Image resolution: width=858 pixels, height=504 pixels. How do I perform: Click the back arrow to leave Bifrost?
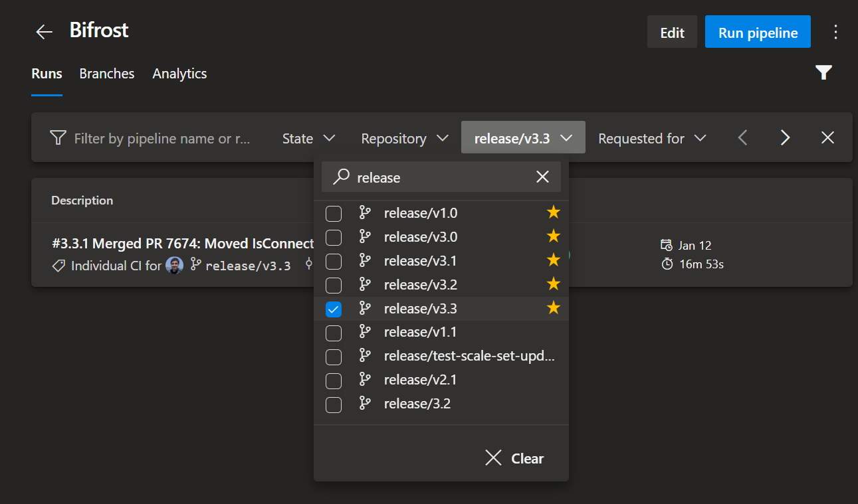43,31
